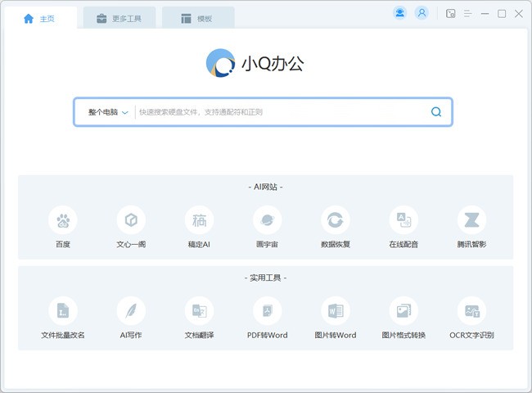The width and height of the screenshot is (532, 393).
Task: Launch 文心一阁 AI site icon
Action: [130, 219]
